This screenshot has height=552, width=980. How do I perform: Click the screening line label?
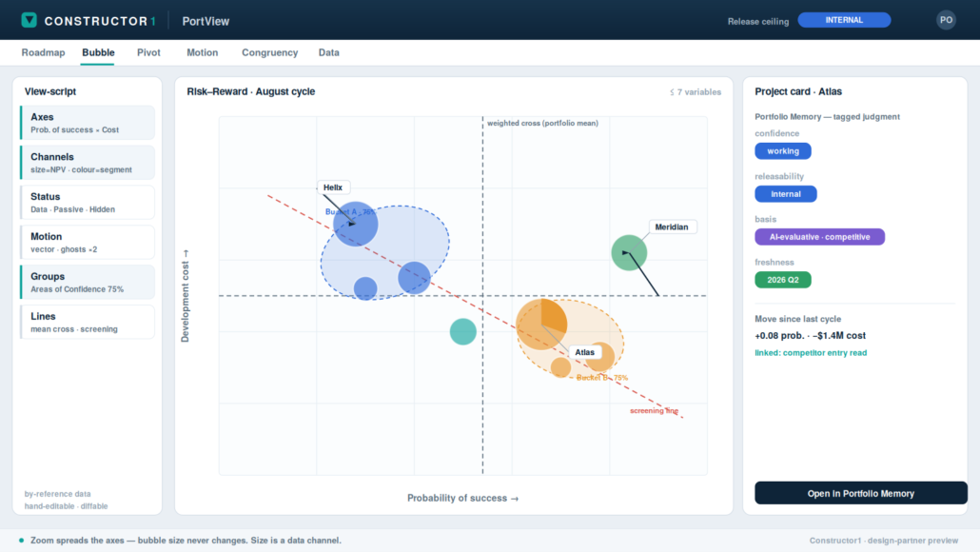(654, 411)
